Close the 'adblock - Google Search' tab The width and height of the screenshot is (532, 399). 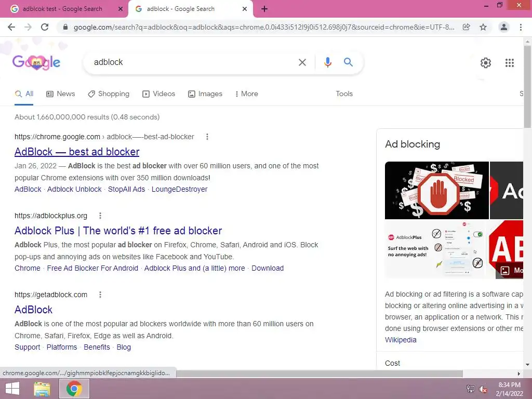(x=245, y=9)
